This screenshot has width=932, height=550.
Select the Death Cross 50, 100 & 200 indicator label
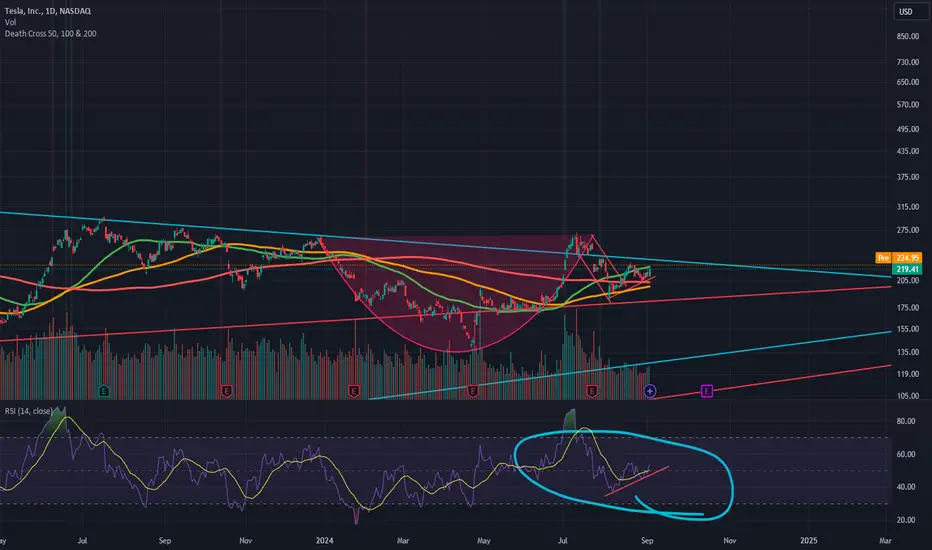(51, 33)
